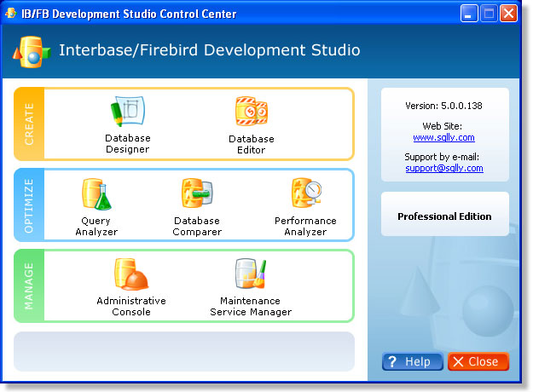Click the Professional Edition panel

pos(445,214)
